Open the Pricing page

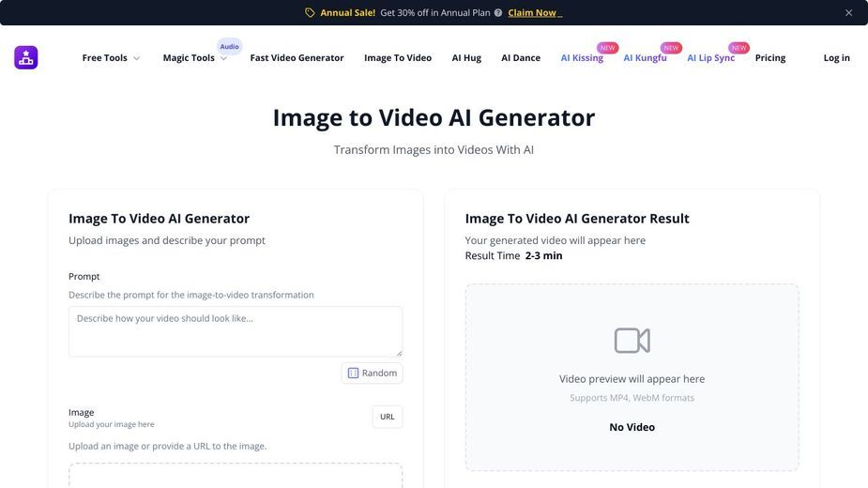[x=770, y=57]
